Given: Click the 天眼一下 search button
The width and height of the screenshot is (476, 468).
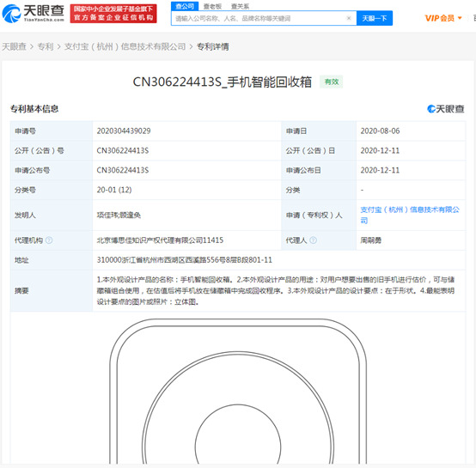Looking at the screenshot, I should pyautogui.click(x=375, y=18).
